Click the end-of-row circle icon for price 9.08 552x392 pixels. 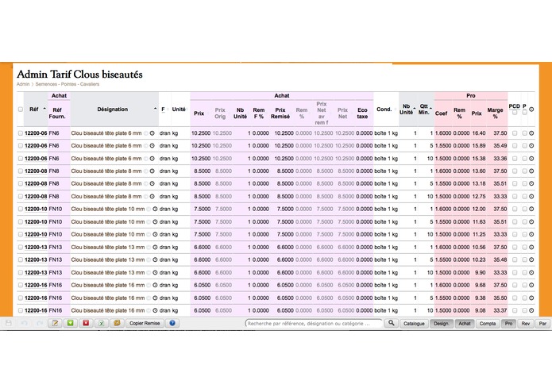click(x=531, y=310)
